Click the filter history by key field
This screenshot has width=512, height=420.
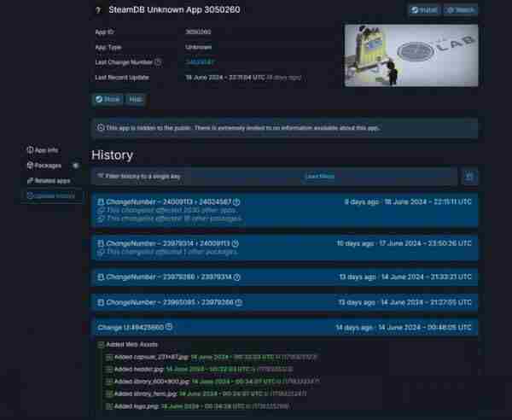click(273, 176)
